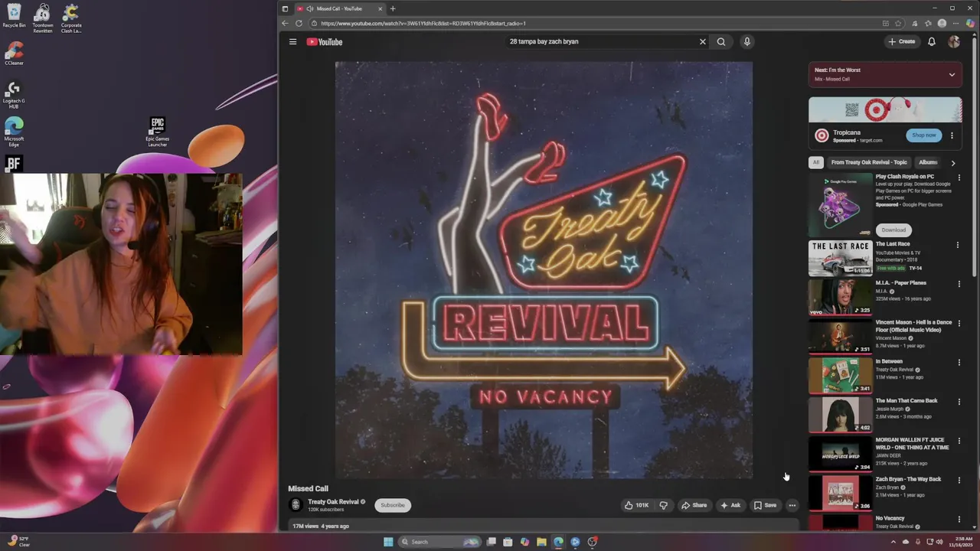Like the Missed Call video
The image size is (980, 551).
636,505
